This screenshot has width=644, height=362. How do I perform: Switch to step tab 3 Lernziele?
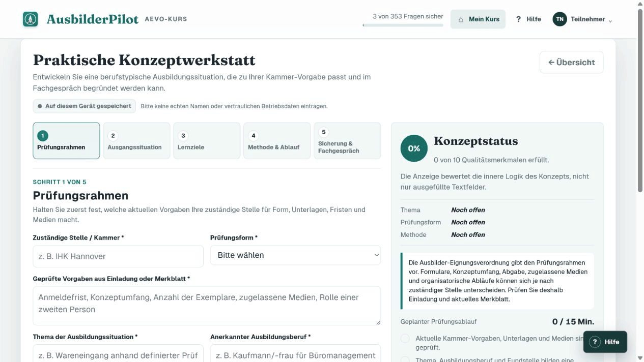pos(207,141)
